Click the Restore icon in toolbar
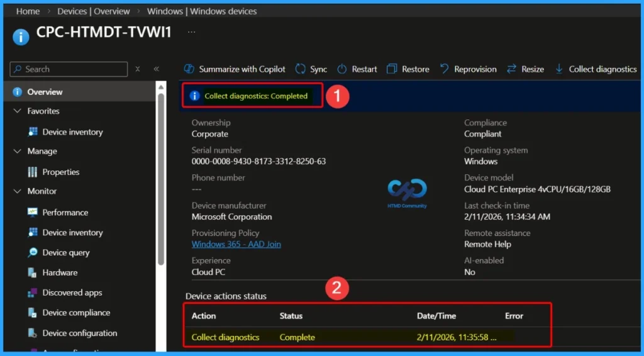Screen dimensions: 644x356 click(392, 69)
